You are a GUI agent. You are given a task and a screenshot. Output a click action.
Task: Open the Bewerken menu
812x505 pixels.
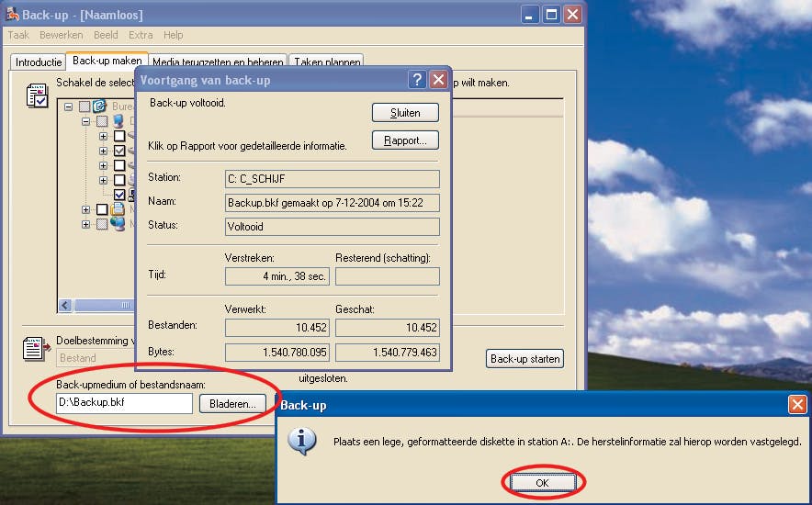point(62,35)
